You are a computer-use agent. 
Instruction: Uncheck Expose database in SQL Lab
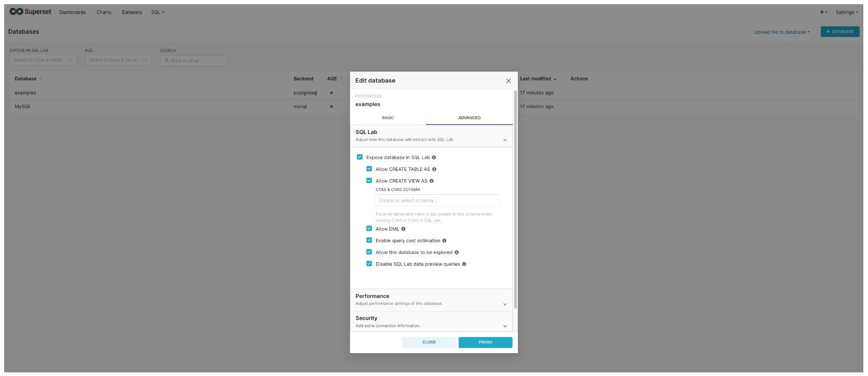point(359,157)
